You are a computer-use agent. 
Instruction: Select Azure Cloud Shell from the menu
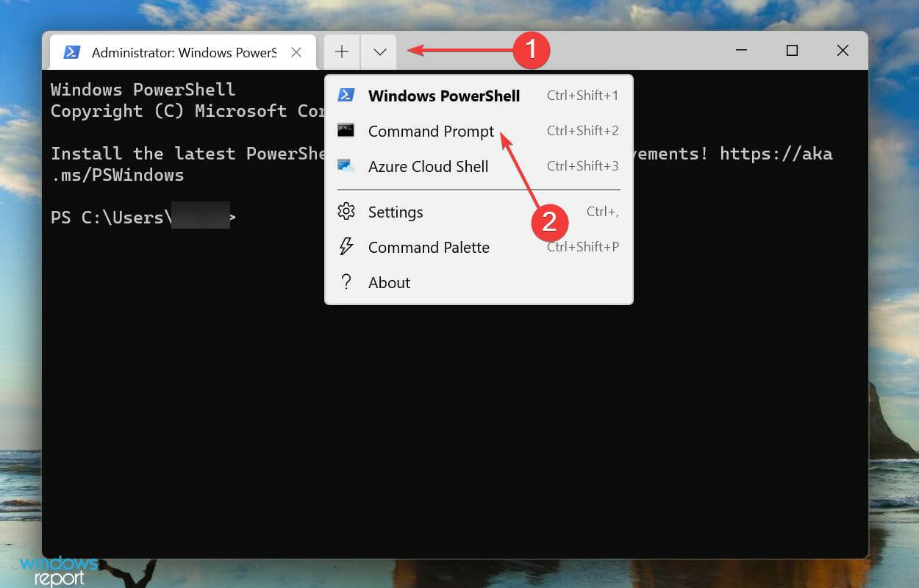[428, 166]
